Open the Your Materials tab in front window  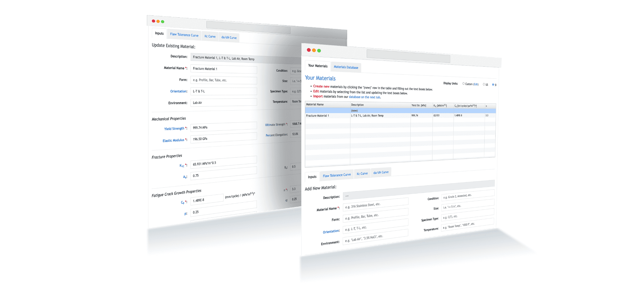coord(318,66)
